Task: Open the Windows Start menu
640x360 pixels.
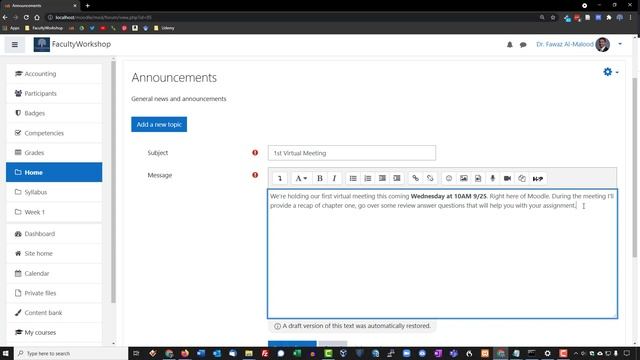Action: click(x=6, y=353)
